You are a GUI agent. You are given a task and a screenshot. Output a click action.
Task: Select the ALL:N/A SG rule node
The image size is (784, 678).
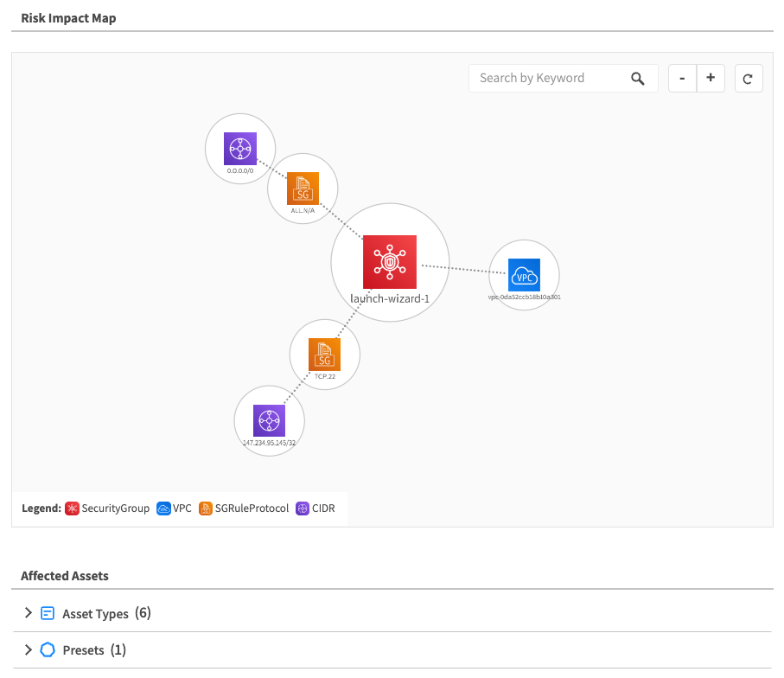(x=303, y=189)
